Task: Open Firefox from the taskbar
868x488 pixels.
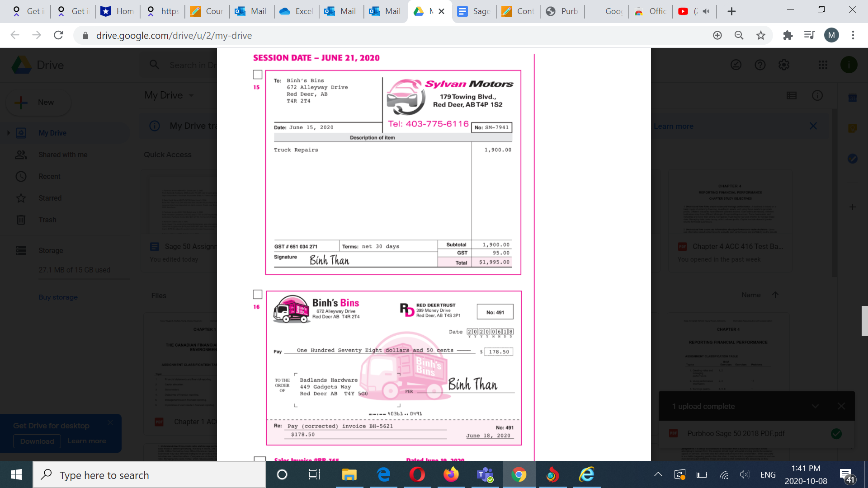Action: (x=451, y=475)
